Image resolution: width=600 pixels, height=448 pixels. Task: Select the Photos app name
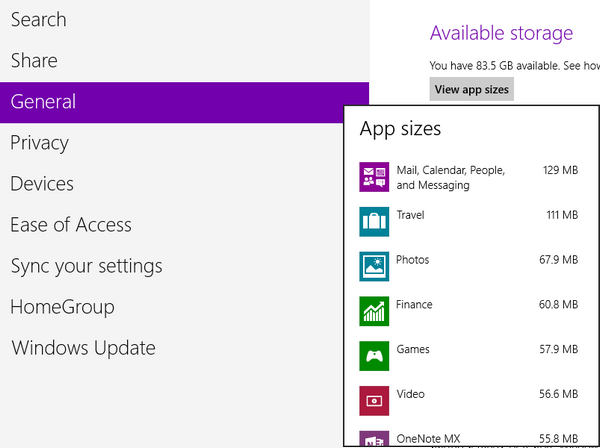coord(412,260)
